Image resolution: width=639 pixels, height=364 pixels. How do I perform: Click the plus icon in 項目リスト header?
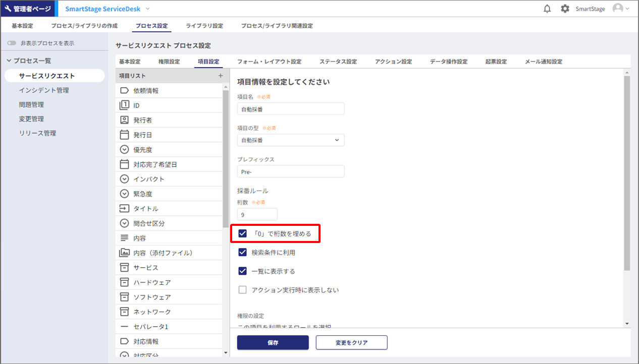[x=220, y=76]
